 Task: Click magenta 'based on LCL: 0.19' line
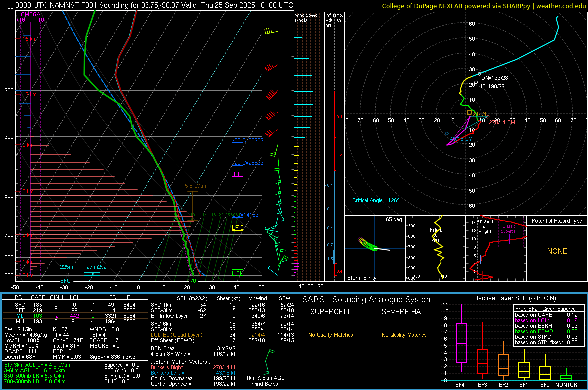[x=546, y=320]
